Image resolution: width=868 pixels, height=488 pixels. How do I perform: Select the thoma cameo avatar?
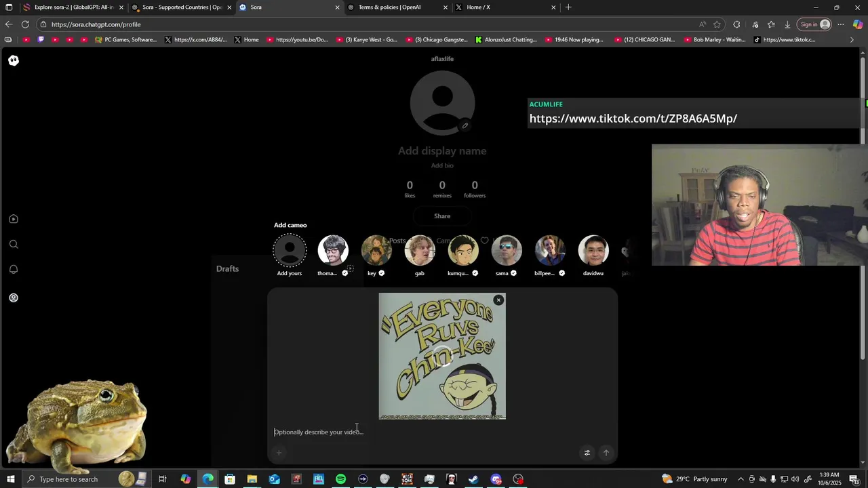click(x=333, y=251)
